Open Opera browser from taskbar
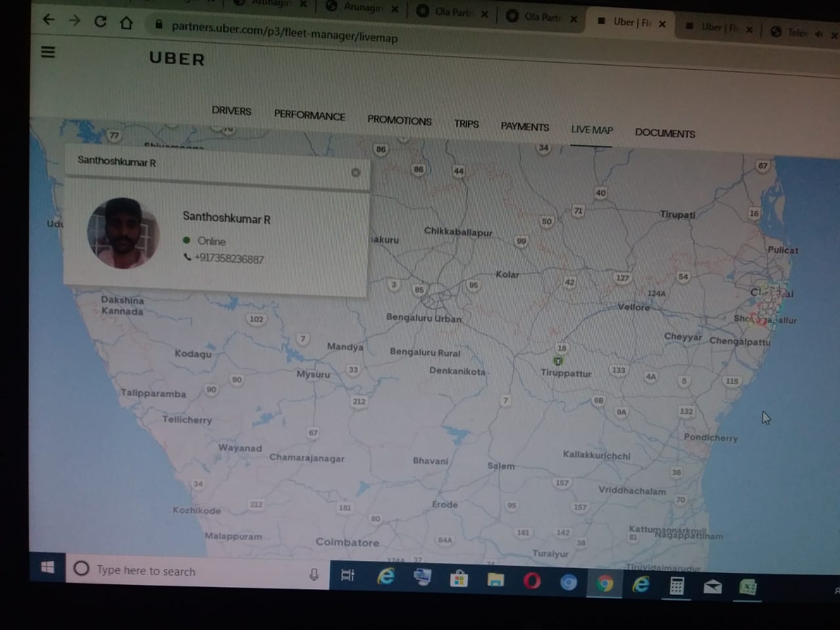This screenshot has height=630, width=840. (x=532, y=581)
